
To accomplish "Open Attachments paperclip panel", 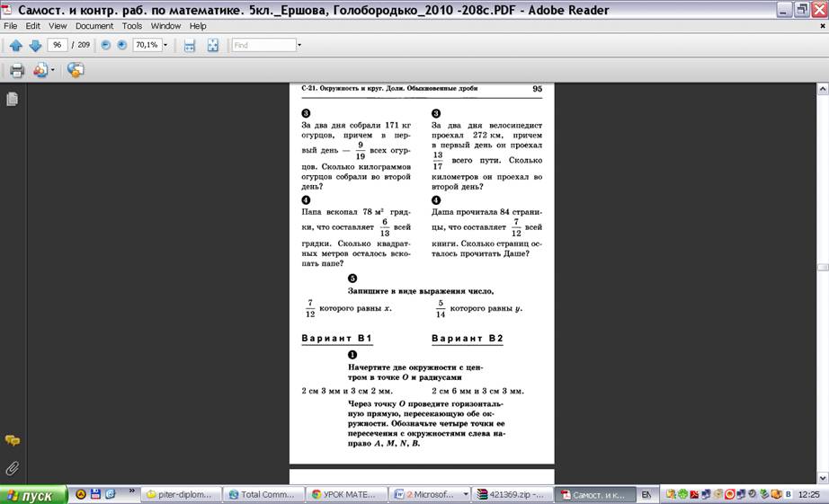I will (x=13, y=468).
